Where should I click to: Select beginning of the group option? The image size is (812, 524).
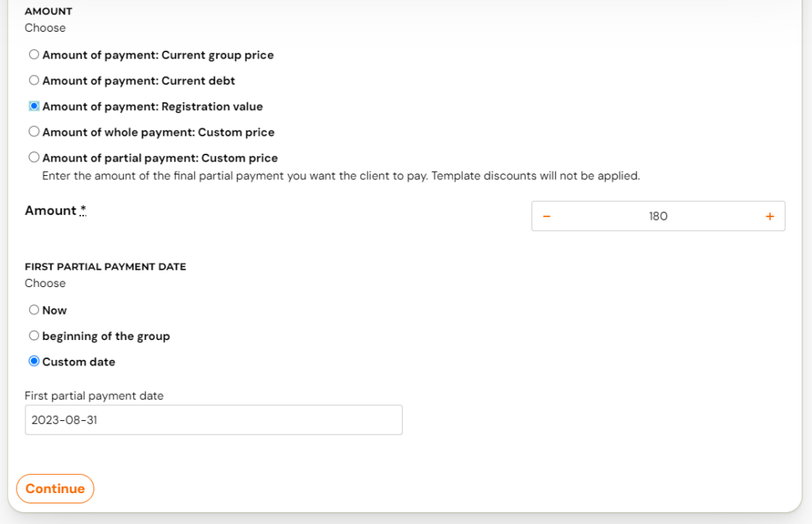(33, 335)
